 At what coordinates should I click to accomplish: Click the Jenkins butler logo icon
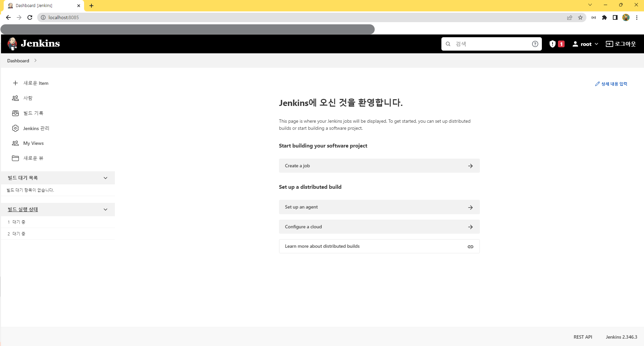12,44
